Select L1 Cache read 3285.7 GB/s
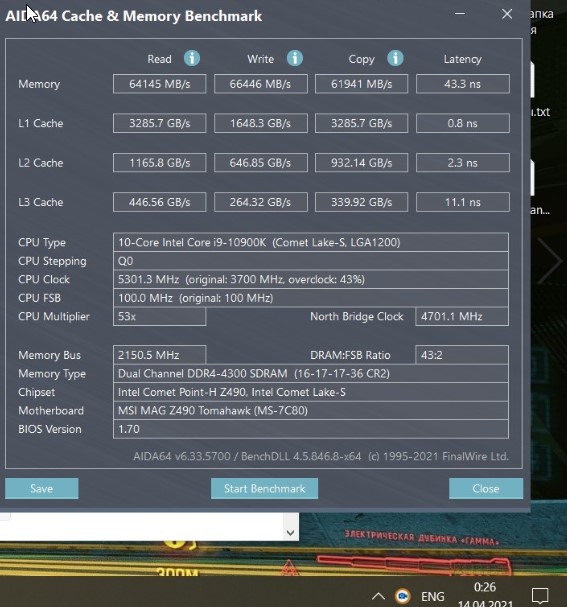The width and height of the screenshot is (567, 607). coord(159,123)
